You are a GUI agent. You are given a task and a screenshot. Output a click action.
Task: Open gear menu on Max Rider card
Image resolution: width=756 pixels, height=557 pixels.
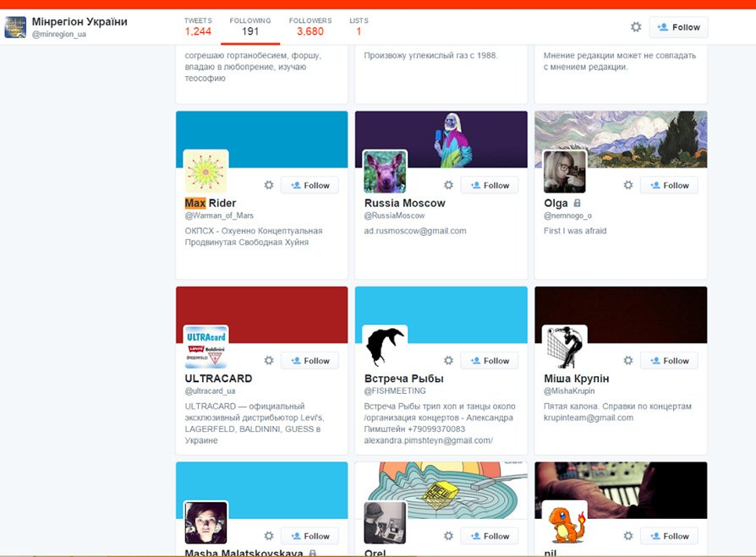click(x=269, y=185)
